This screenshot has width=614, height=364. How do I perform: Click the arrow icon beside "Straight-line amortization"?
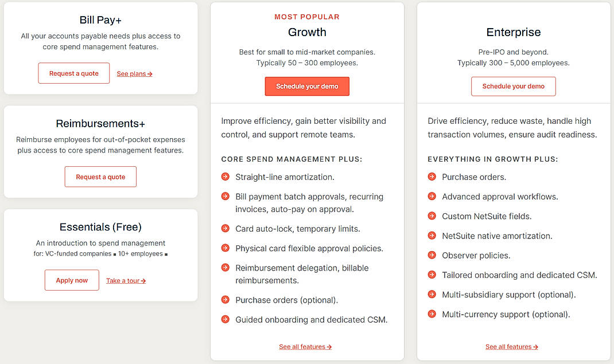click(224, 177)
